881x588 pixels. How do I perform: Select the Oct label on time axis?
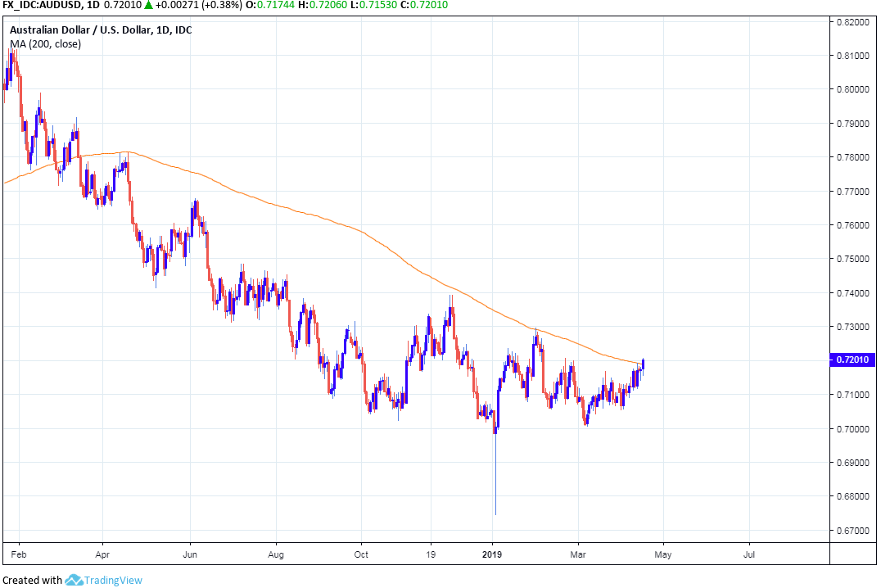coord(360,554)
